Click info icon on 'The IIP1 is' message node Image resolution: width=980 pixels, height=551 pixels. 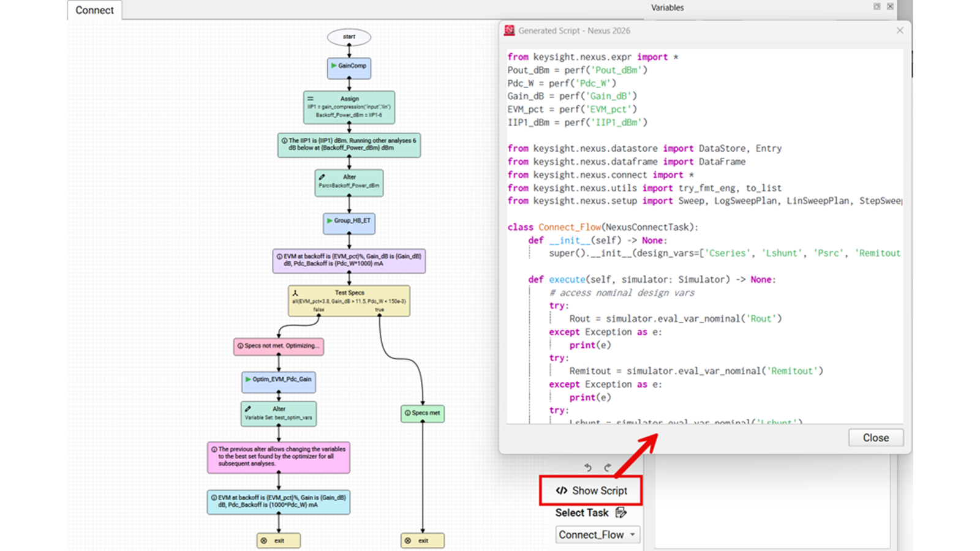tap(284, 141)
